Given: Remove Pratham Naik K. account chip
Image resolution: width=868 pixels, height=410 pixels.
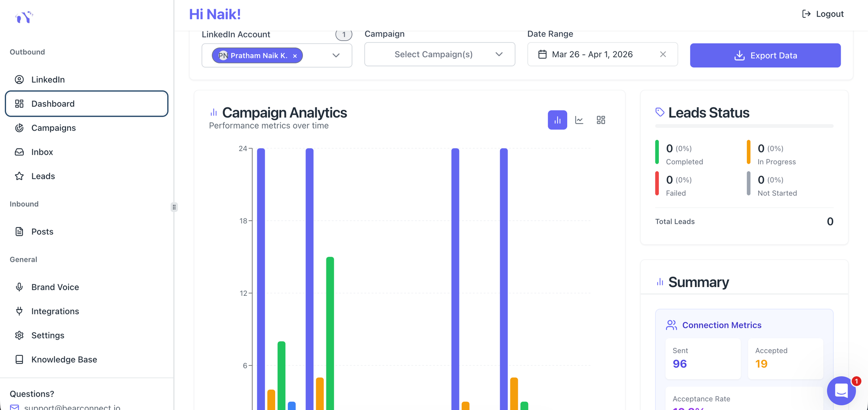Looking at the screenshot, I should click(295, 56).
